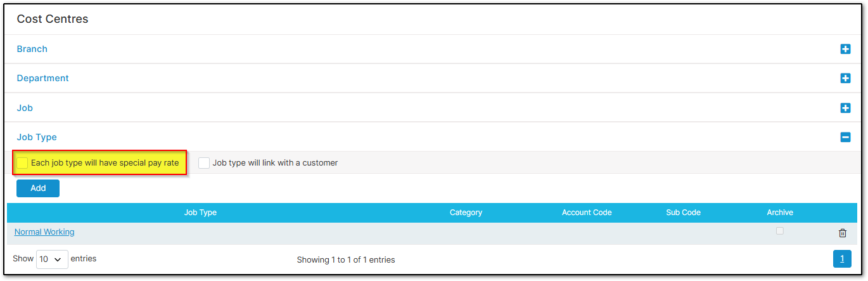The height and width of the screenshot is (281, 868).
Task: Expand the Job section plus icon
Action: [845, 108]
